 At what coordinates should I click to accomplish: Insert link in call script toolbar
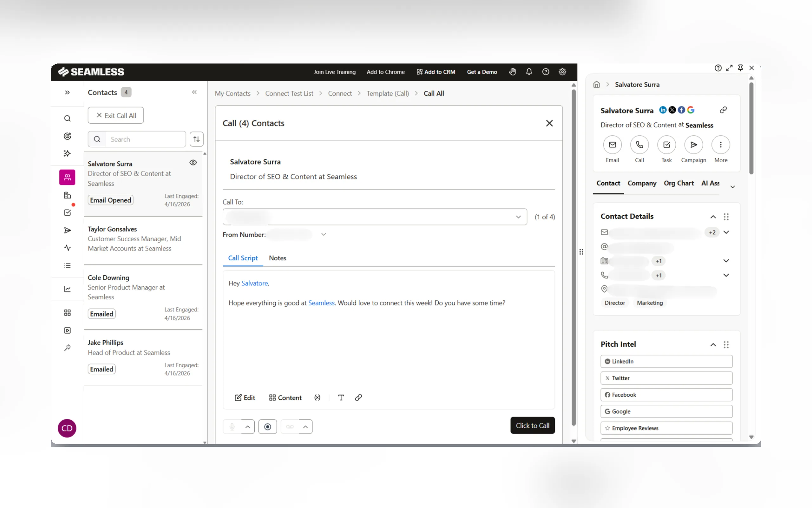(x=358, y=398)
